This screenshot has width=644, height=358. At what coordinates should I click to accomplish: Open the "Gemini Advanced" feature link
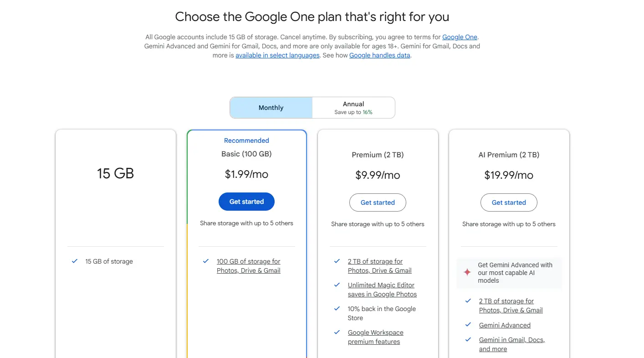point(505,325)
